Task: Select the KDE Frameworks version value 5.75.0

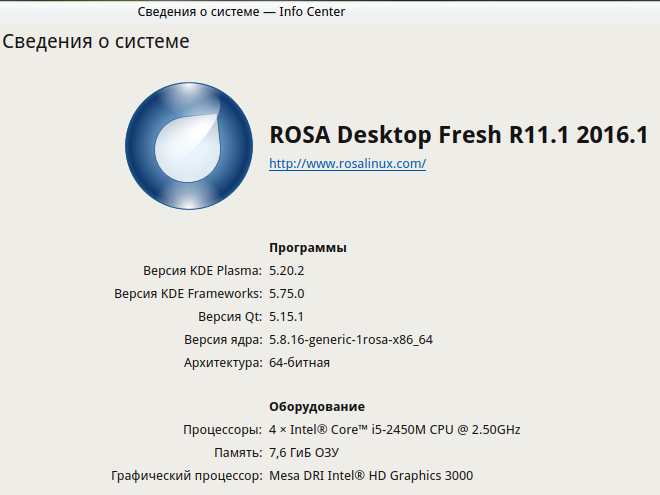Action: click(286, 293)
